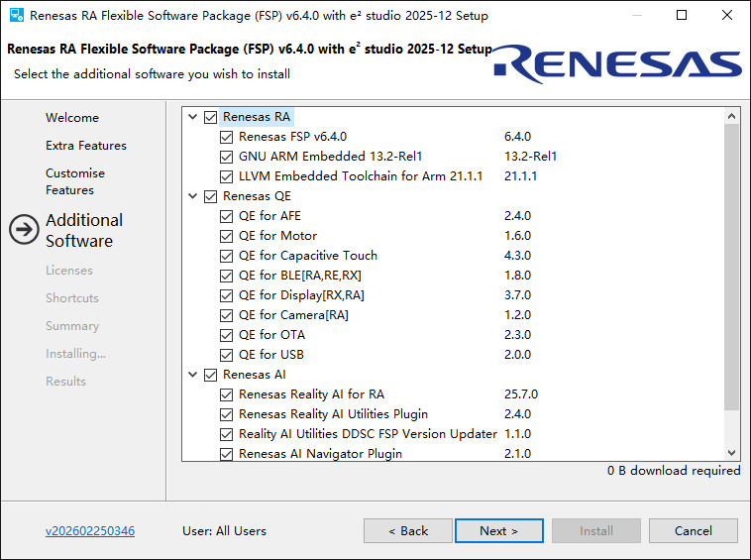Uncheck the Renesas RA group checkbox

point(211,117)
